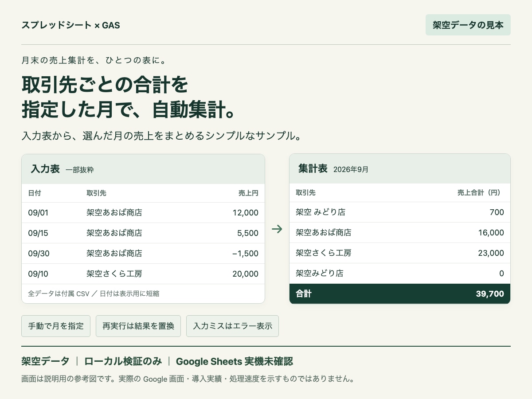The width and height of the screenshot is (532, 399).
Task: Click the 12,000 amount cell
Action: tap(246, 213)
